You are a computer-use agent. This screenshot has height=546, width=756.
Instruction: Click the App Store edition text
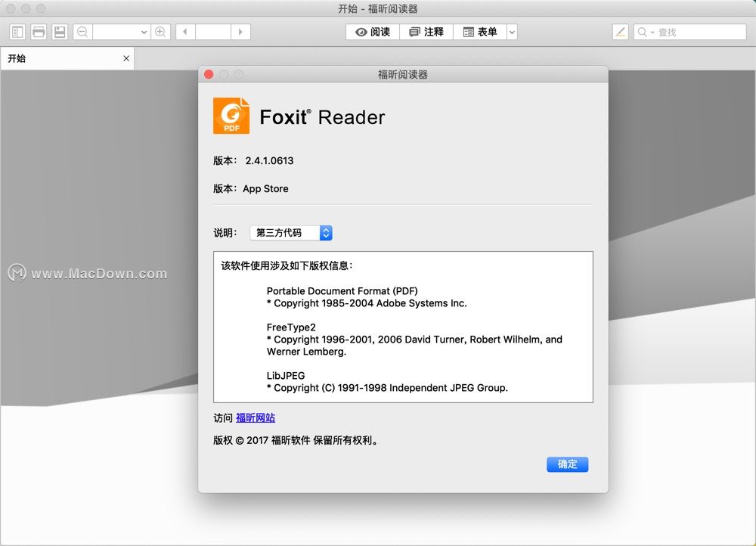pyautogui.click(x=265, y=188)
